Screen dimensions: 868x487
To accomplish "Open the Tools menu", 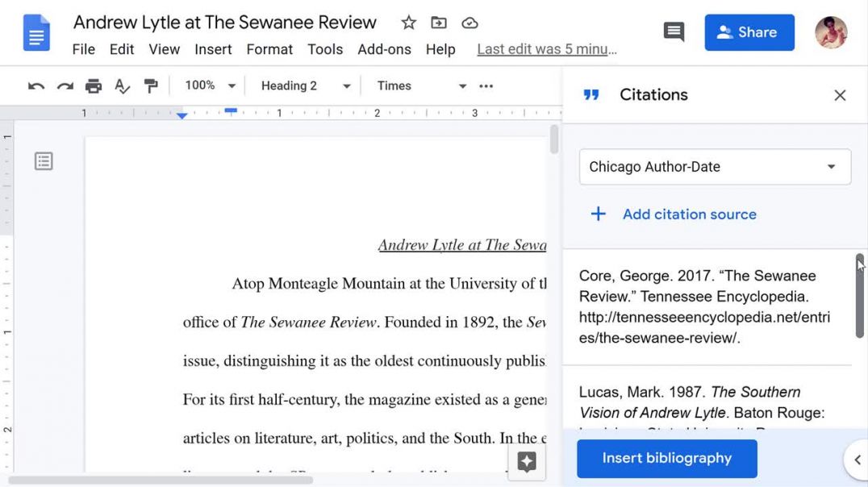I will pos(325,49).
